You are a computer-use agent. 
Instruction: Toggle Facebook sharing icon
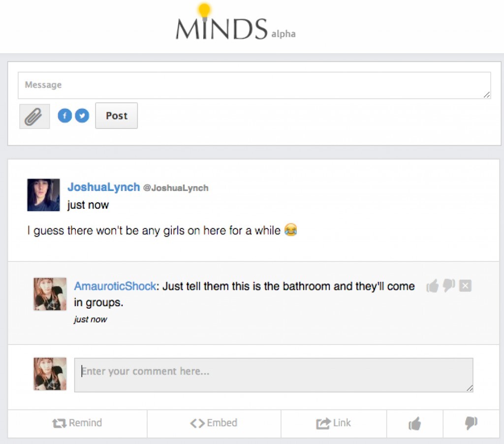[x=64, y=115]
